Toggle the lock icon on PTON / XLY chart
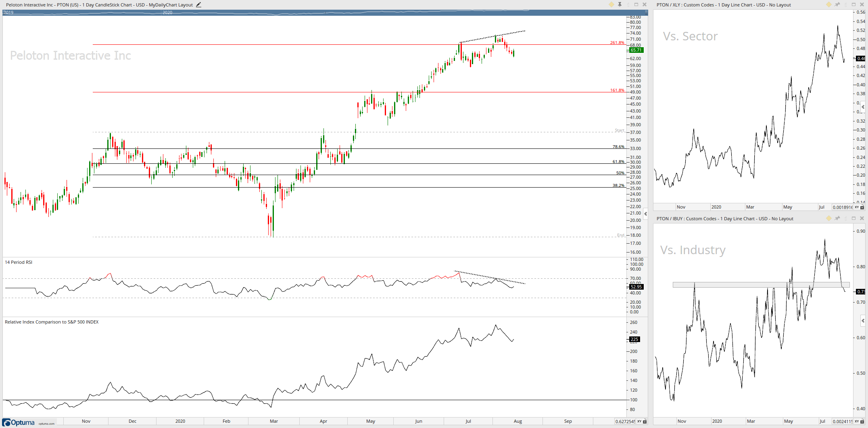This screenshot has width=868, height=428. click(862, 207)
